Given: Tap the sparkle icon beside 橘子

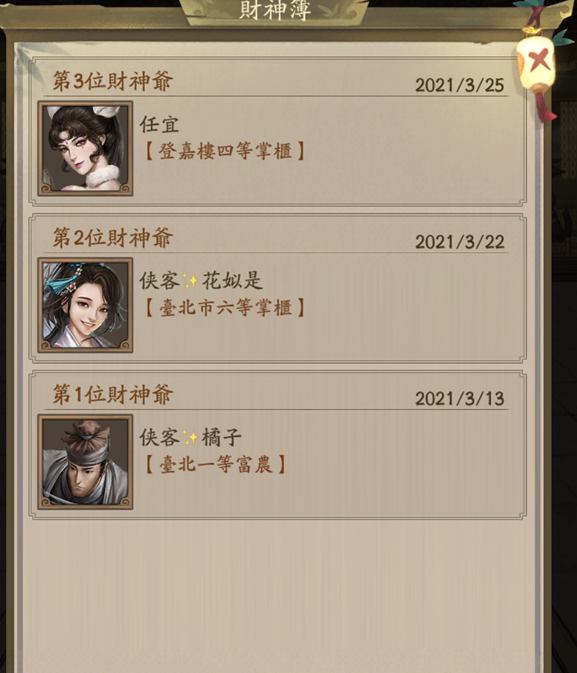Looking at the screenshot, I should pyautogui.click(x=190, y=437).
